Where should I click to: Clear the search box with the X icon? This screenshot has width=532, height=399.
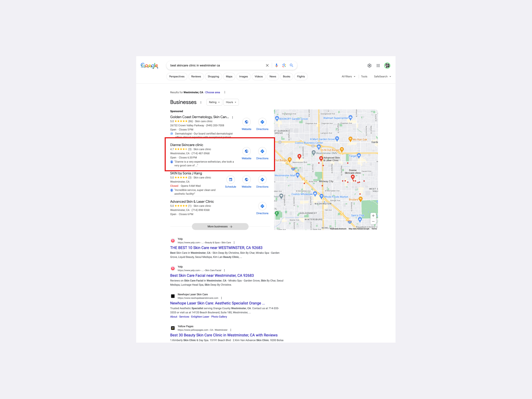coord(267,65)
